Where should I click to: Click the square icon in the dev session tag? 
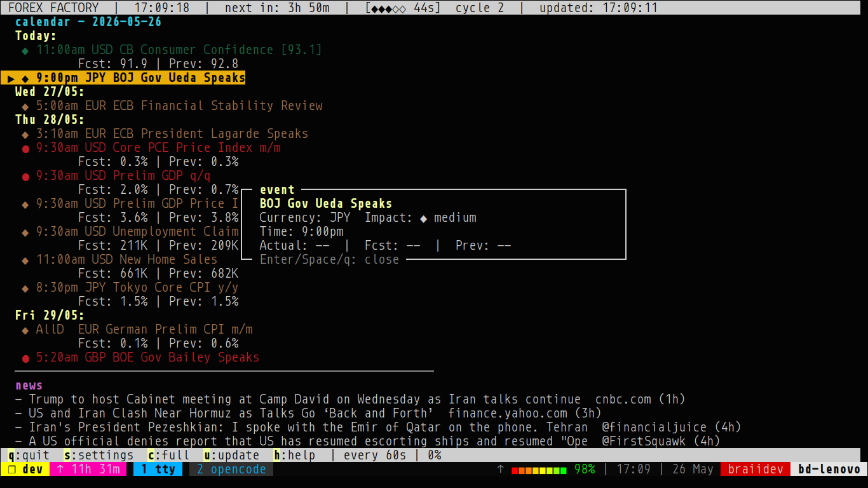click(x=11, y=469)
